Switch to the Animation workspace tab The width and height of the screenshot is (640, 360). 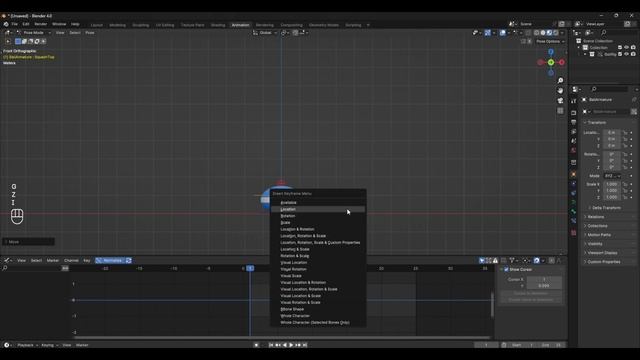coord(240,25)
